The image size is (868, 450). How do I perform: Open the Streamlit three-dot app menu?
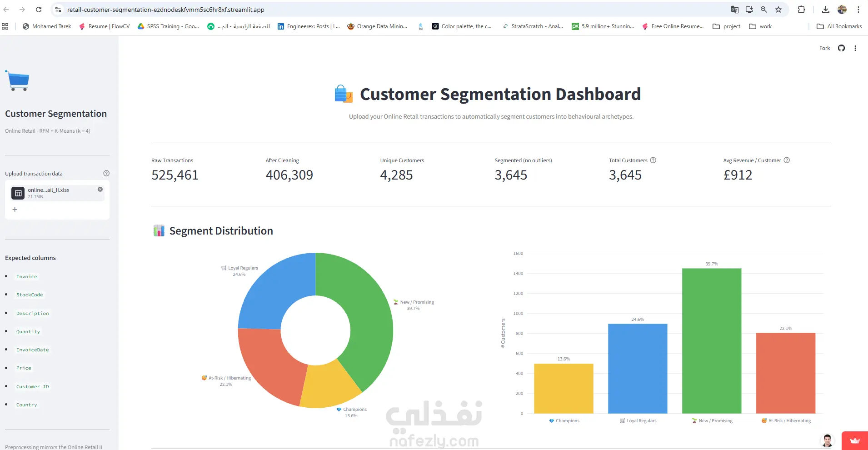click(x=855, y=48)
